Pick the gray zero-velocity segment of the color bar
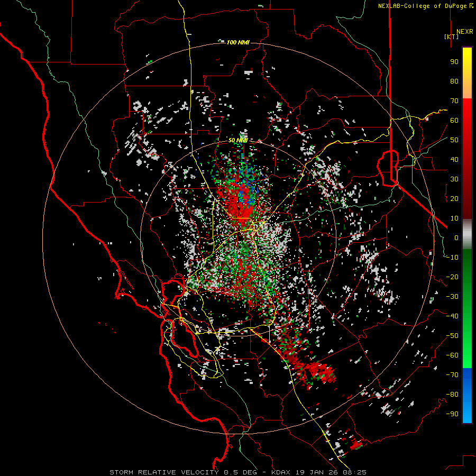This screenshot has height=476, width=476. [x=467, y=234]
